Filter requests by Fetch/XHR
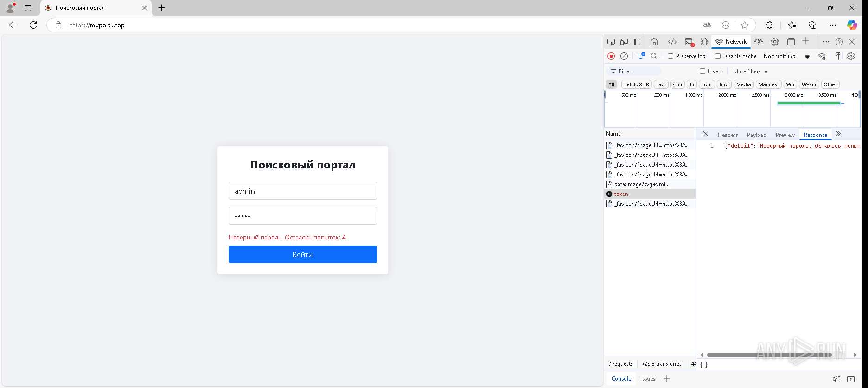This screenshot has height=388, width=868. pos(637,84)
